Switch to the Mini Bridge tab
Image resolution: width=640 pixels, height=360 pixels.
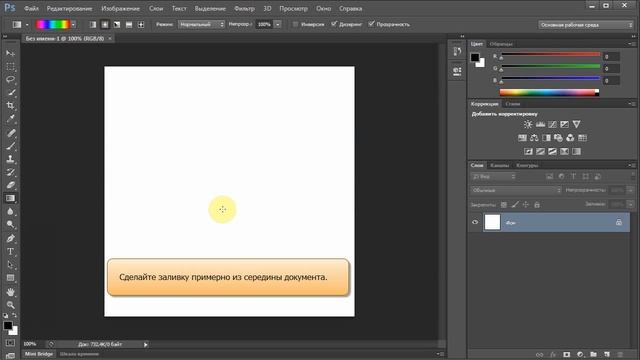[x=39, y=354]
